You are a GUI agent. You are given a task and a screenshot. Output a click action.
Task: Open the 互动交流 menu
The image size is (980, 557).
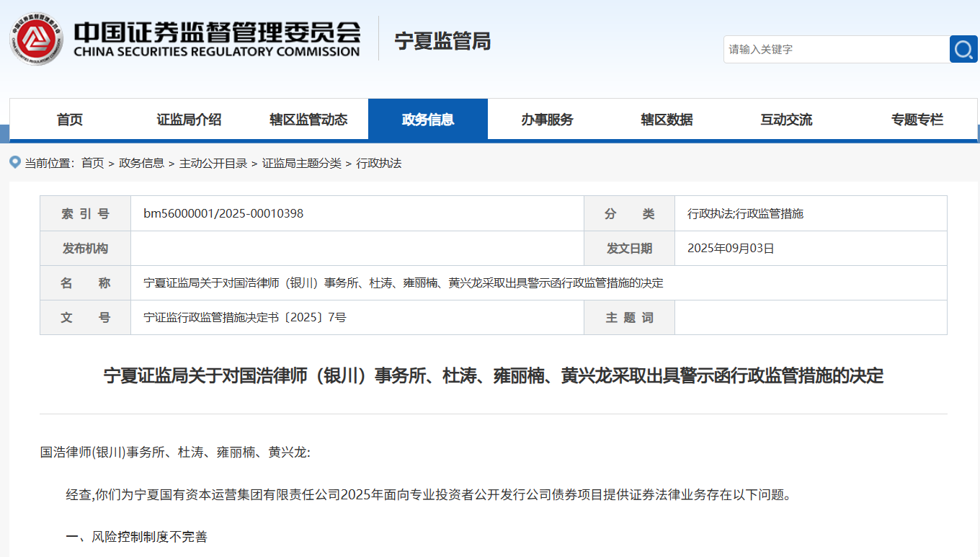coord(786,120)
